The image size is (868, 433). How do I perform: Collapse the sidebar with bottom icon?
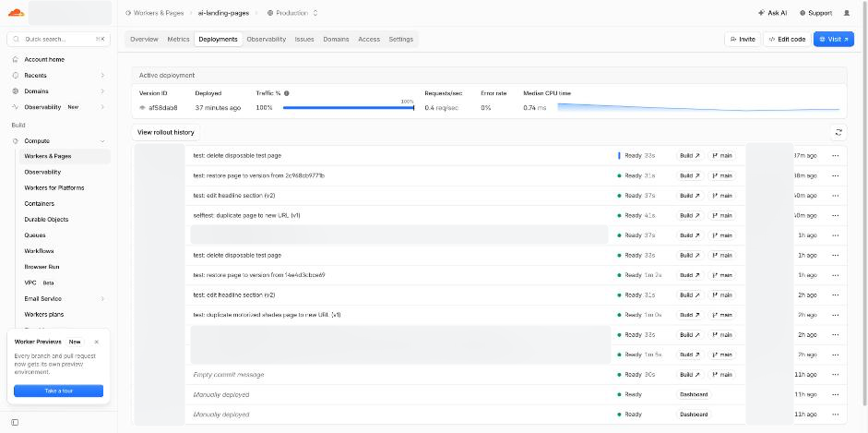pyautogui.click(x=15, y=423)
